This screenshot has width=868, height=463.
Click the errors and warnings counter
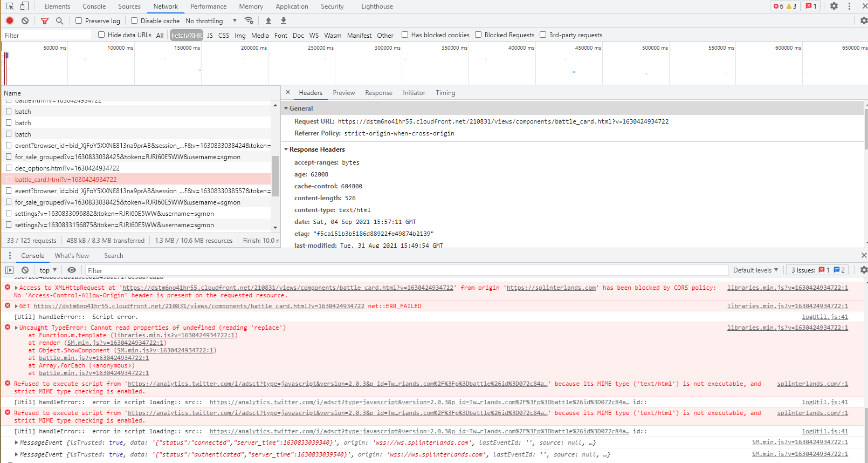[785, 6]
